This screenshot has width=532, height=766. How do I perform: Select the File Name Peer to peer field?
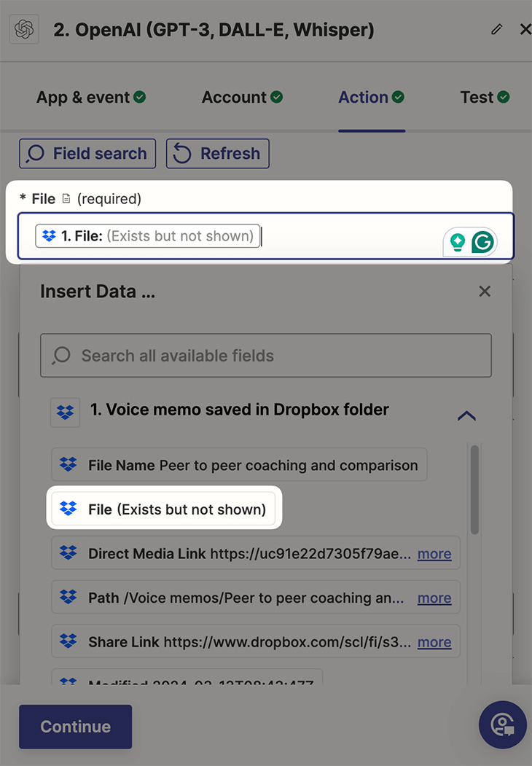tap(239, 464)
